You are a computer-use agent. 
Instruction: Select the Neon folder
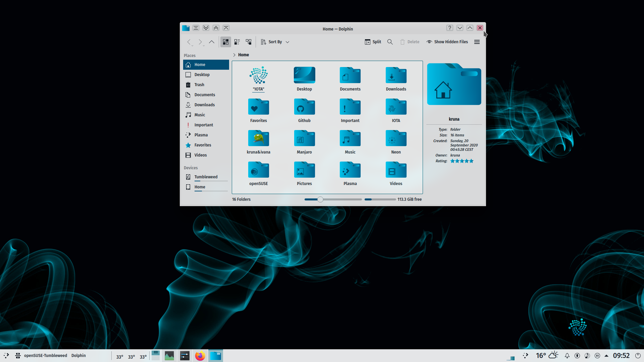click(396, 142)
